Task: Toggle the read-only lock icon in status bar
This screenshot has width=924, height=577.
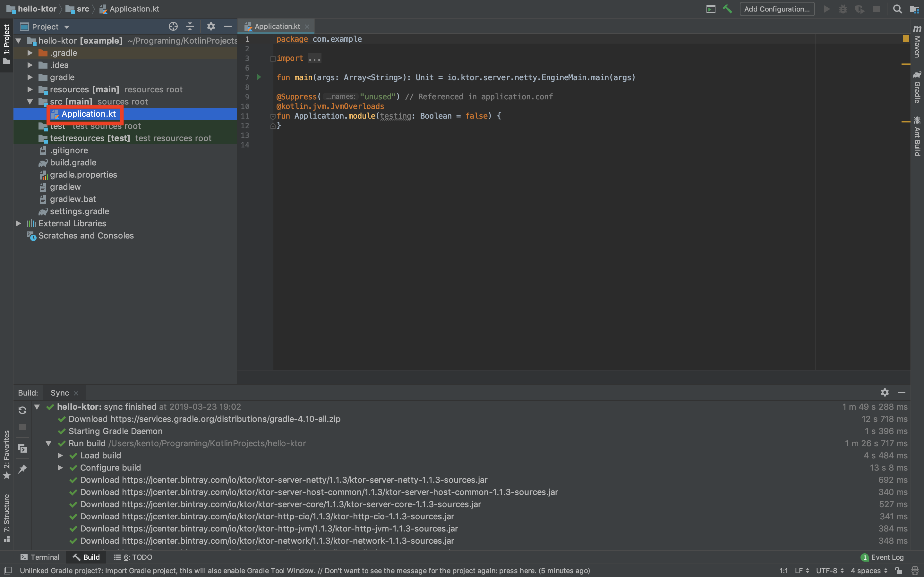Action: pos(899,571)
